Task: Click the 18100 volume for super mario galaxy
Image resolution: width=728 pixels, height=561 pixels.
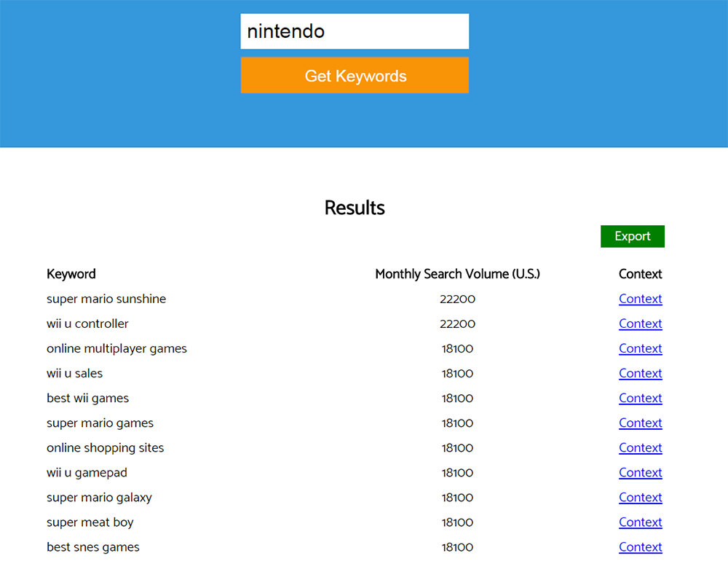Action: pos(457,498)
